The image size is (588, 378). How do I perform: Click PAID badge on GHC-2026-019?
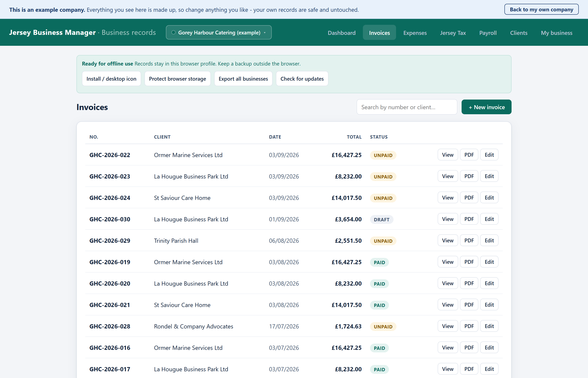click(x=379, y=262)
